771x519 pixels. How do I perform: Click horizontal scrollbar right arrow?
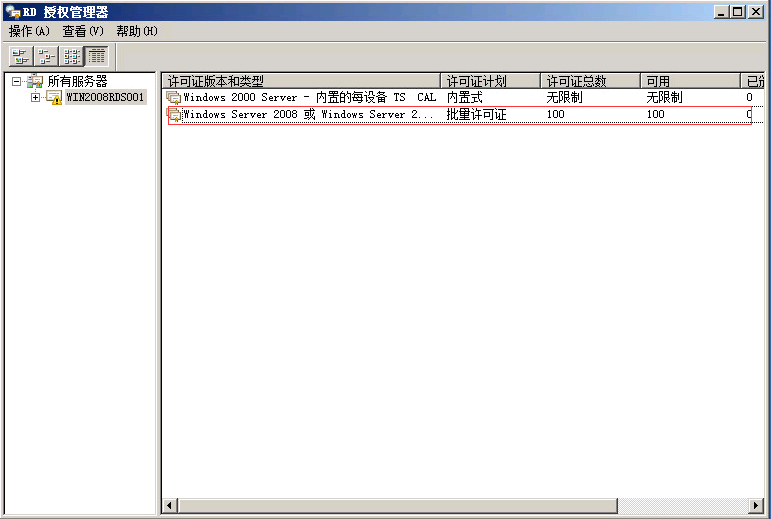pyautogui.click(x=756, y=505)
